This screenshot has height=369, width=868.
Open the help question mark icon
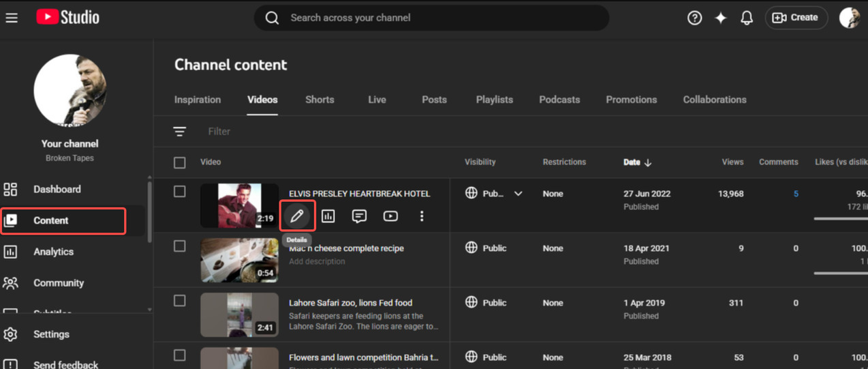(694, 18)
